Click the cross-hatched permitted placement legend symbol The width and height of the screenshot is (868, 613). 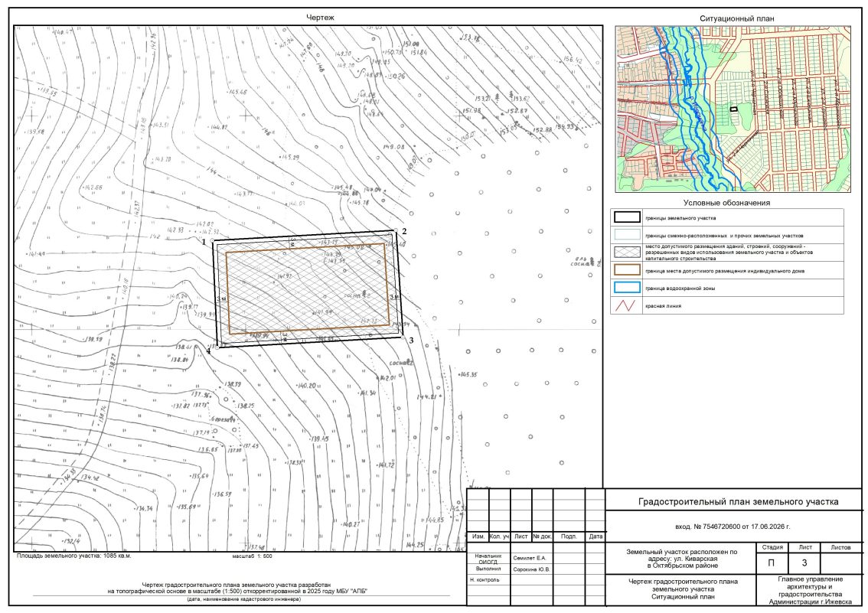(627, 253)
